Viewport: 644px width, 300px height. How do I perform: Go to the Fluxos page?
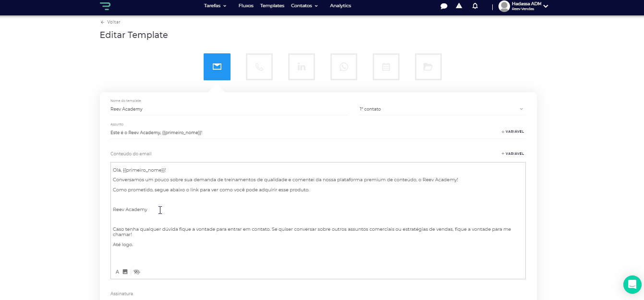click(246, 6)
